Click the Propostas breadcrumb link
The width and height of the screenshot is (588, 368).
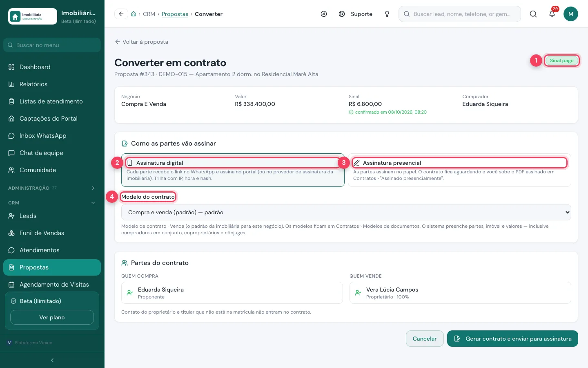(x=175, y=14)
